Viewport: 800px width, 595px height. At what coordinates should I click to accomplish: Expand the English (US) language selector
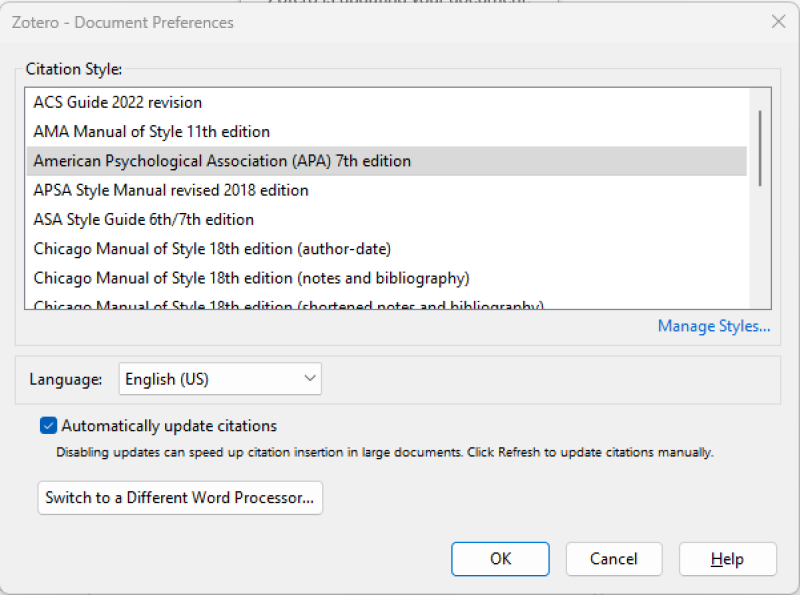point(219,379)
